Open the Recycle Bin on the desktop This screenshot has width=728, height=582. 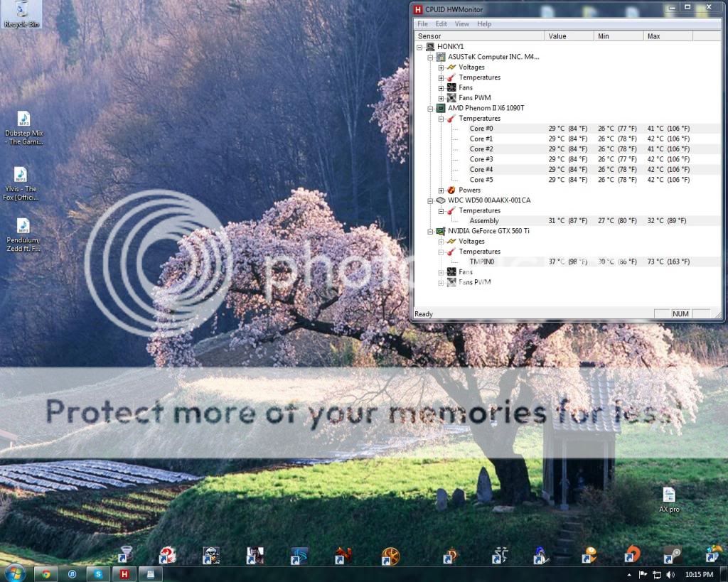(x=21, y=14)
